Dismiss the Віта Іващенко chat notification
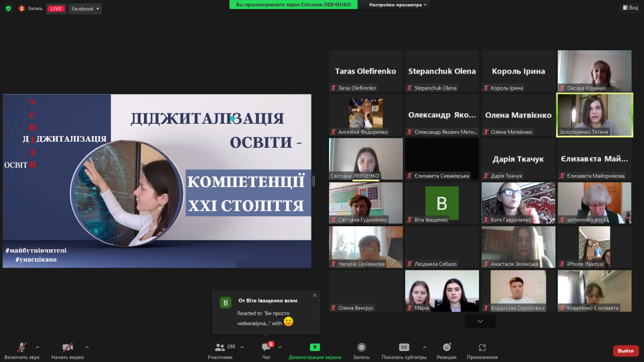 pyautogui.click(x=314, y=296)
